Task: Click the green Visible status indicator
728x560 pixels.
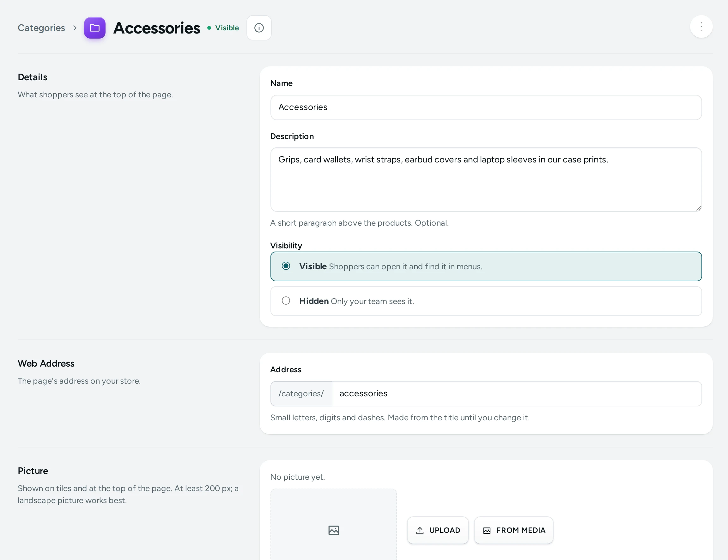Action: click(223, 28)
